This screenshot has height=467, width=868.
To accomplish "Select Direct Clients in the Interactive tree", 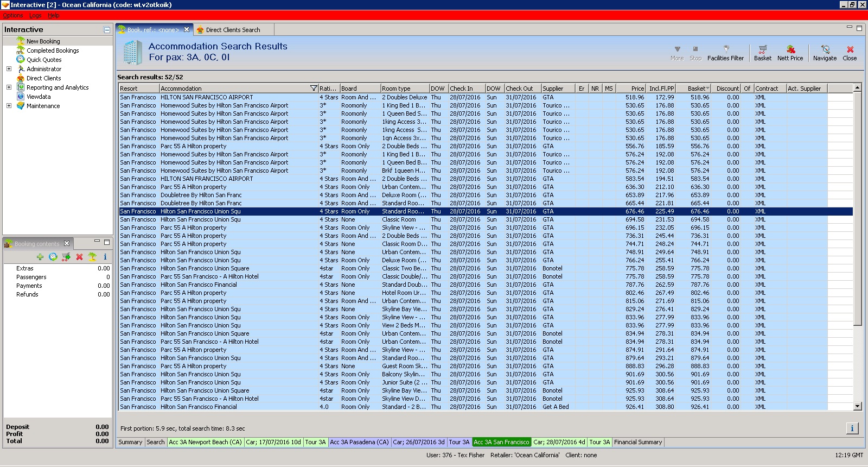I will [43, 78].
